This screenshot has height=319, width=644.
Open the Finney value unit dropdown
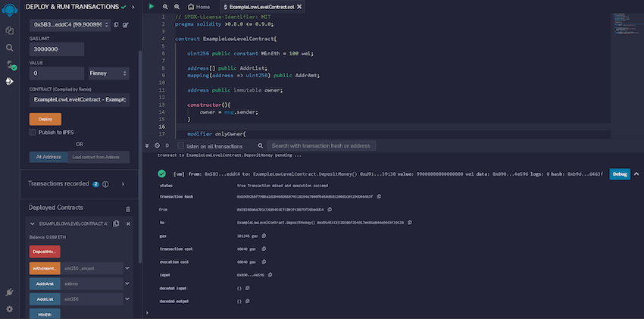pos(109,73)
